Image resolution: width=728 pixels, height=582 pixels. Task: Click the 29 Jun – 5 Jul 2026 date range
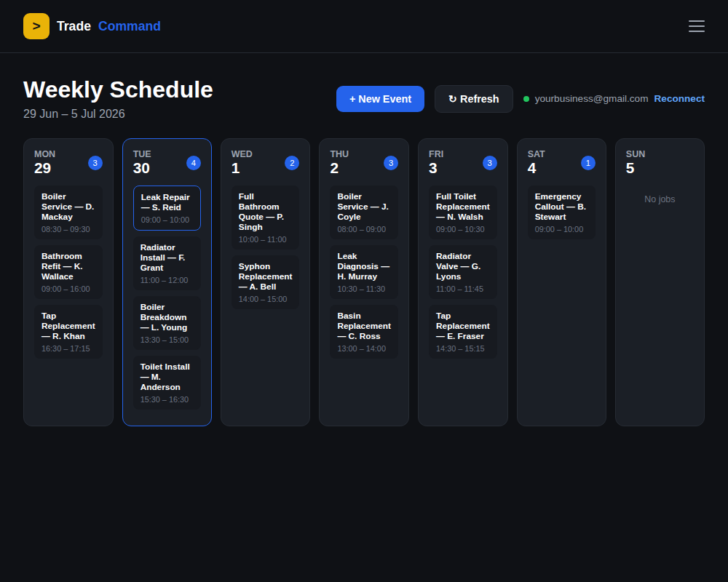point(74,113)
